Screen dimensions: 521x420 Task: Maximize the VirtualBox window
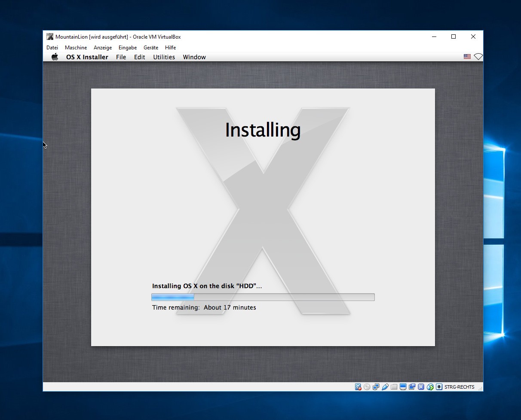pos(454,37)
